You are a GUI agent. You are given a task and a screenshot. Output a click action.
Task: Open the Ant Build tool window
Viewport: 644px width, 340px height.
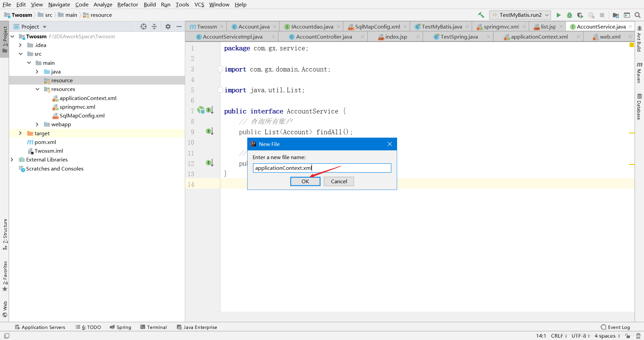639,39
